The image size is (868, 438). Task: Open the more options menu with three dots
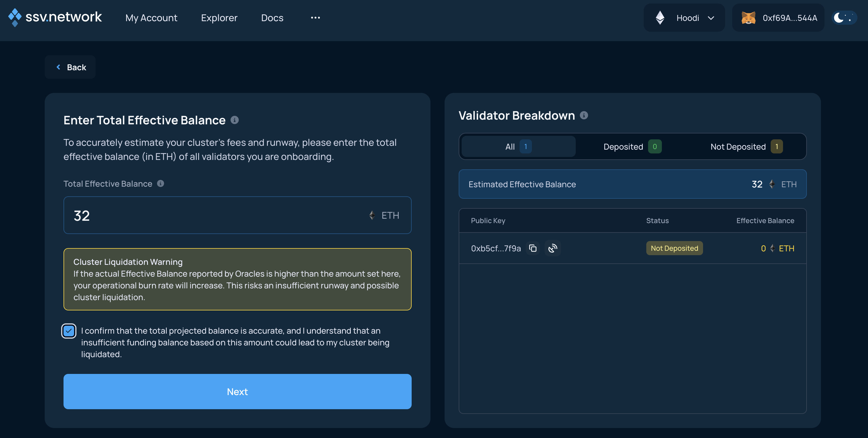click(x=315, y=18)
